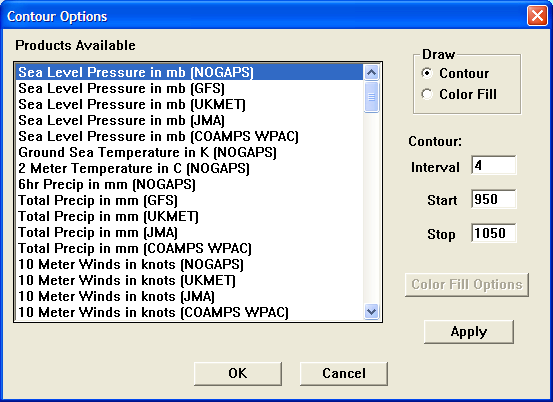Select 2 Meter Temperature in C (NOGAPS)
This screenshot has height=402, width=553.
pos(189,168)
